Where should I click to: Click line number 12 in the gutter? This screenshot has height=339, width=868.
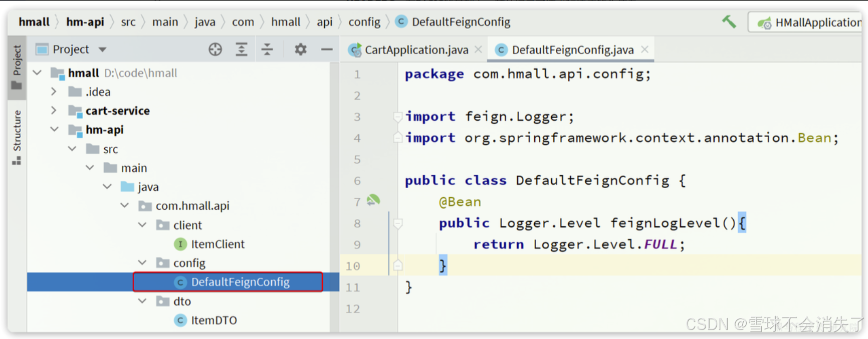point(353,309)
